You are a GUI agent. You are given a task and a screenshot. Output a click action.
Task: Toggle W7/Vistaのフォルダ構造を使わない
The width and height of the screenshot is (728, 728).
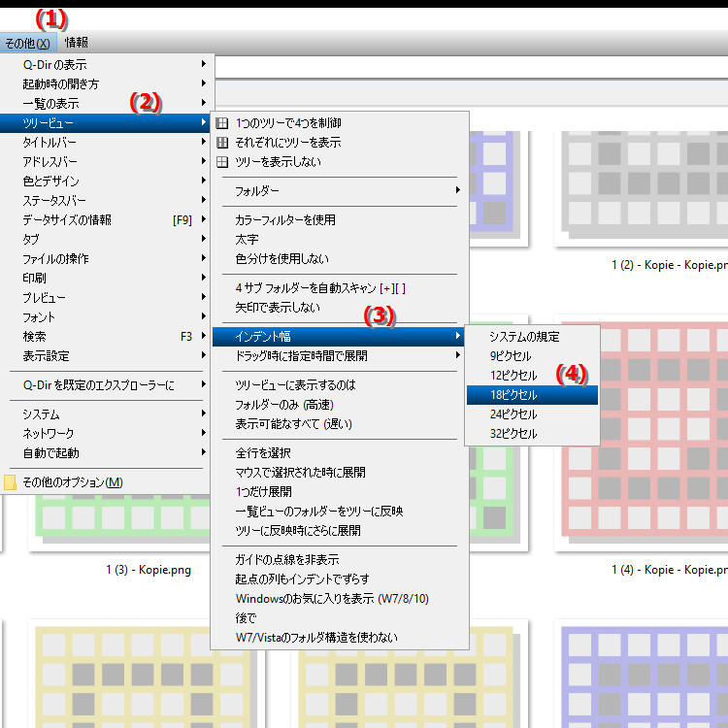pos(340,638)
